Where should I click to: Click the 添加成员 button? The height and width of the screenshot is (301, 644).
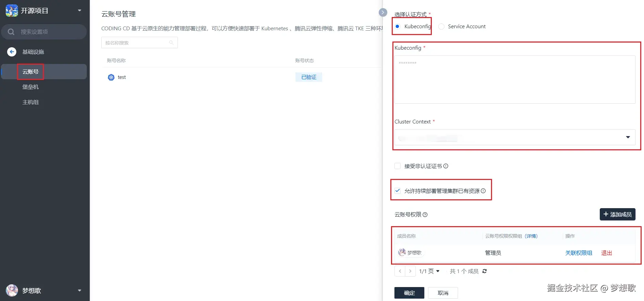[617, 214]
